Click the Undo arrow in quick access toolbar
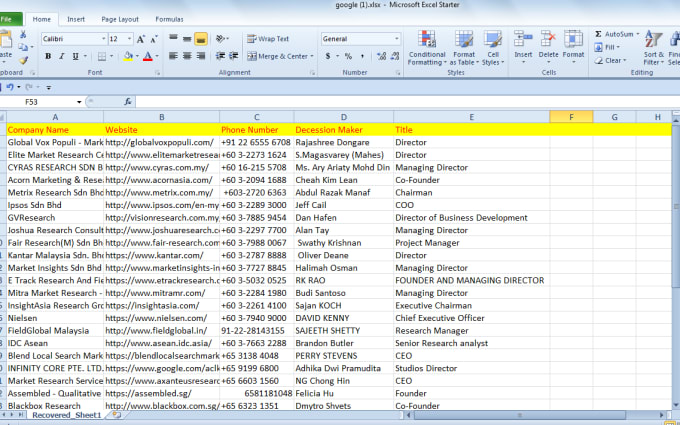 [9, 87]
